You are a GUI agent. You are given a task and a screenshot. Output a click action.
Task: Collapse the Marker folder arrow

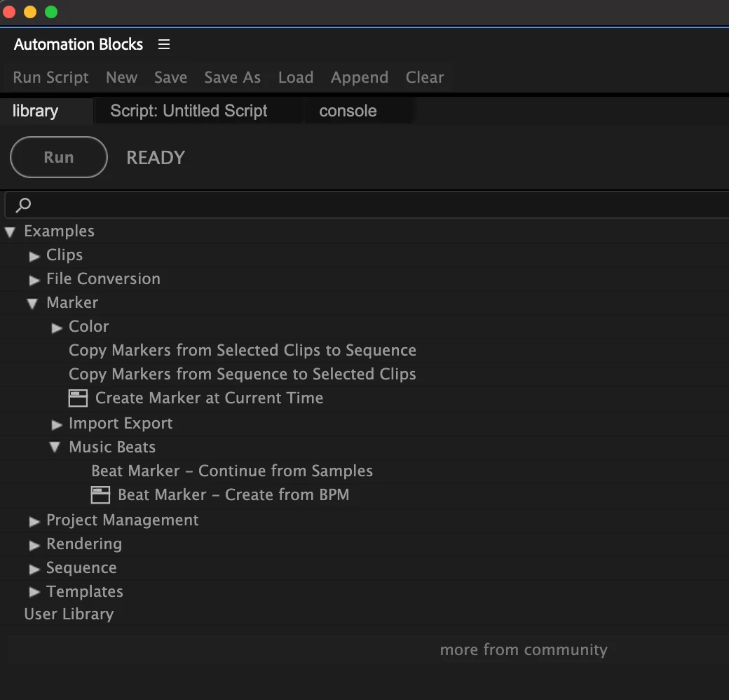[32, 304]
